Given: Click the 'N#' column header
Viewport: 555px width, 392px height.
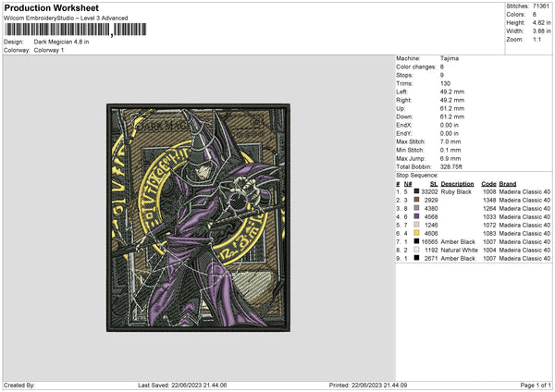Looking at the screenshot, I should pos(408,184).
